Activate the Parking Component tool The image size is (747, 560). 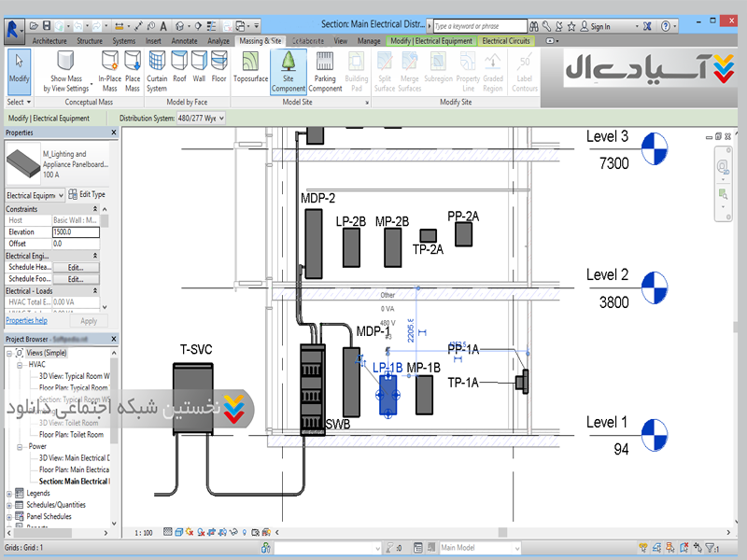(325, 70)
